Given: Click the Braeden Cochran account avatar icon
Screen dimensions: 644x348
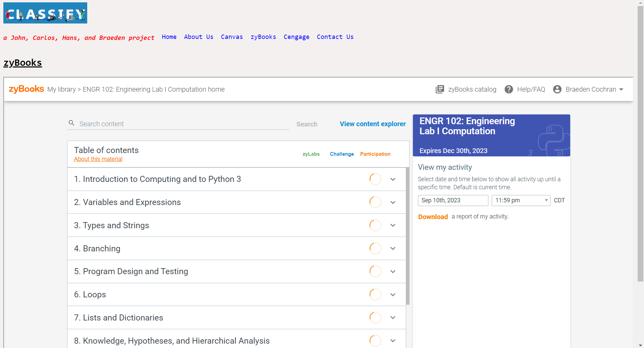Looking at the screenshot, I should pyautogui.click(x=557, y=89).
